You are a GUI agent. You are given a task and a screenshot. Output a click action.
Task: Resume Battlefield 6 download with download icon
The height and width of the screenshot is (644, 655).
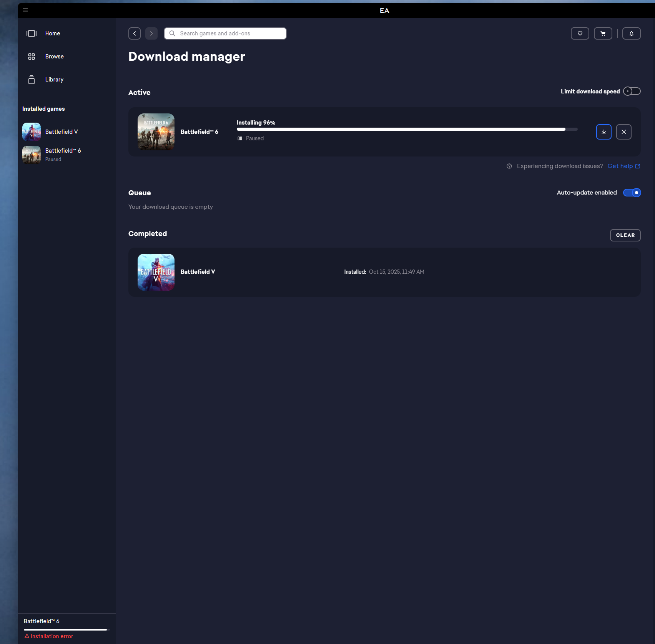(x=603, y=132)
